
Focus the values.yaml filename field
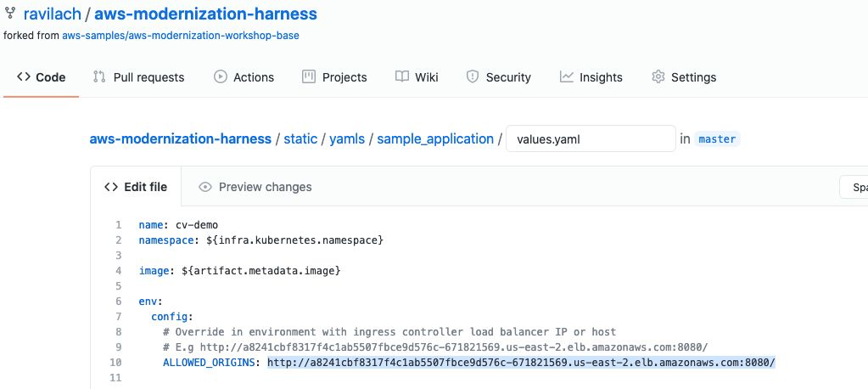pyautogui.click(x=591, y=138)
